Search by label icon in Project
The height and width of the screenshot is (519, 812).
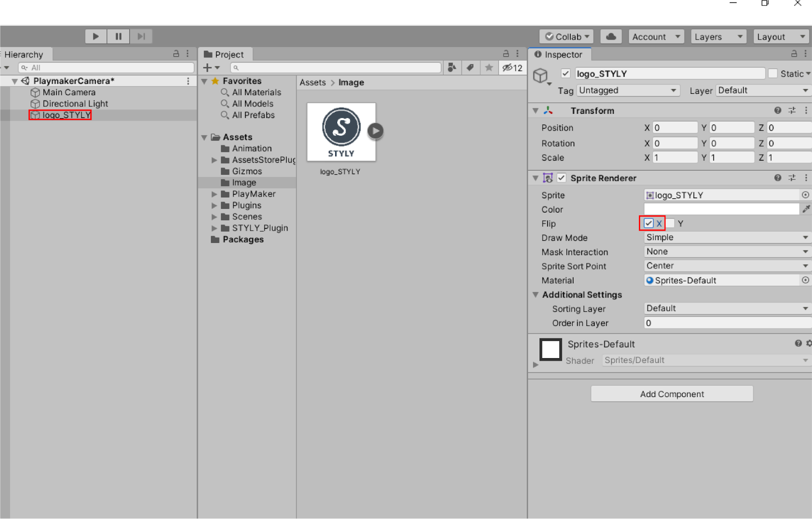click(470, 67)
